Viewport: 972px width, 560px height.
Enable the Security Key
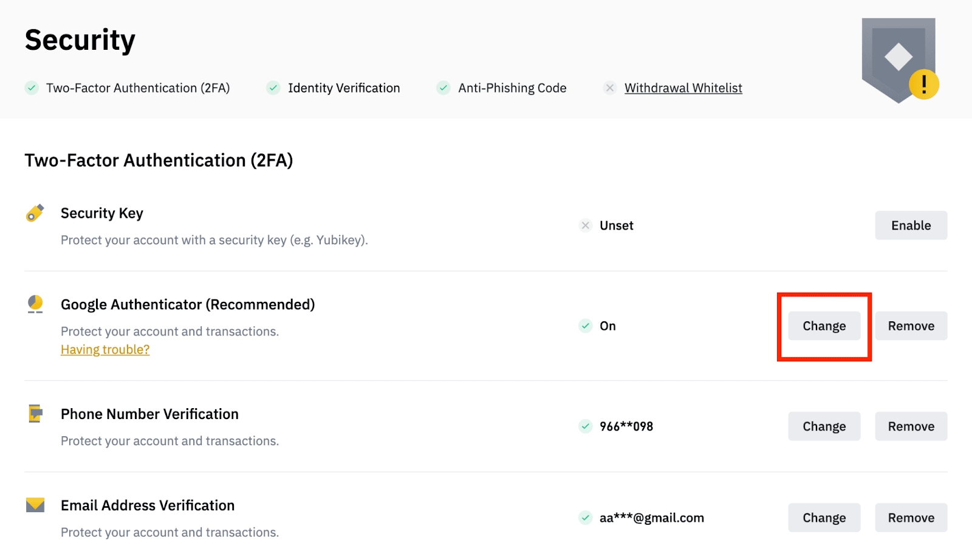911,225
